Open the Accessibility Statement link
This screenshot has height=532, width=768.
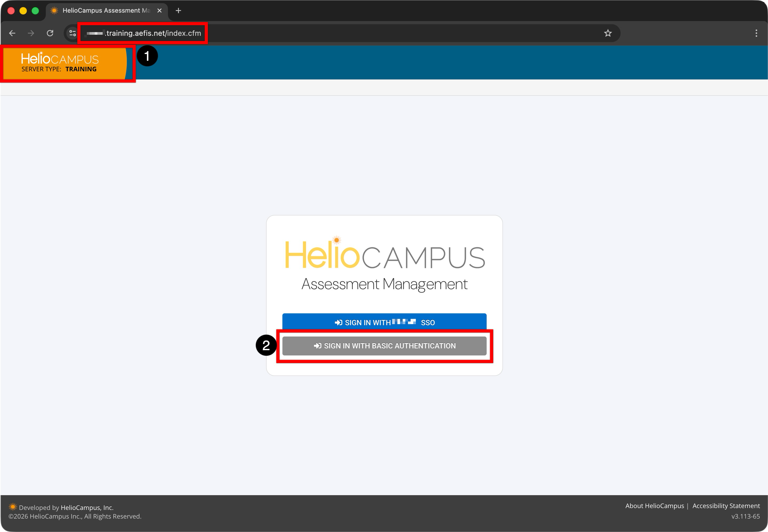[x=726, y=506]
